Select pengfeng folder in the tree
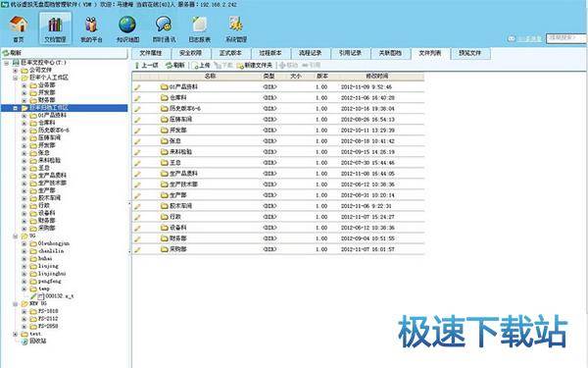This screenshot has height=368, width=588. (45, 281)
